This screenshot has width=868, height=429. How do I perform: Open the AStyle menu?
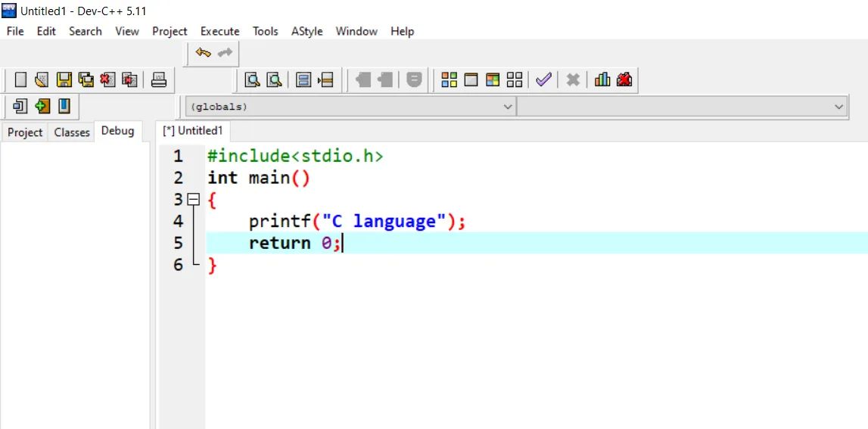coord(306,32)
